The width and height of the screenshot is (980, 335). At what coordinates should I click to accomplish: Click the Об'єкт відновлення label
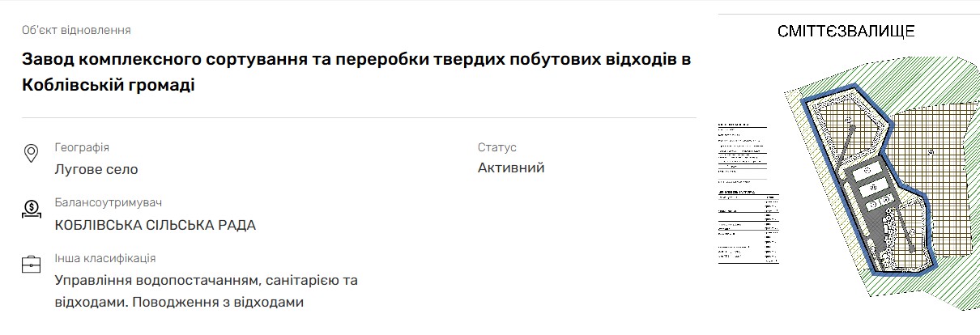tap(76, 30)
